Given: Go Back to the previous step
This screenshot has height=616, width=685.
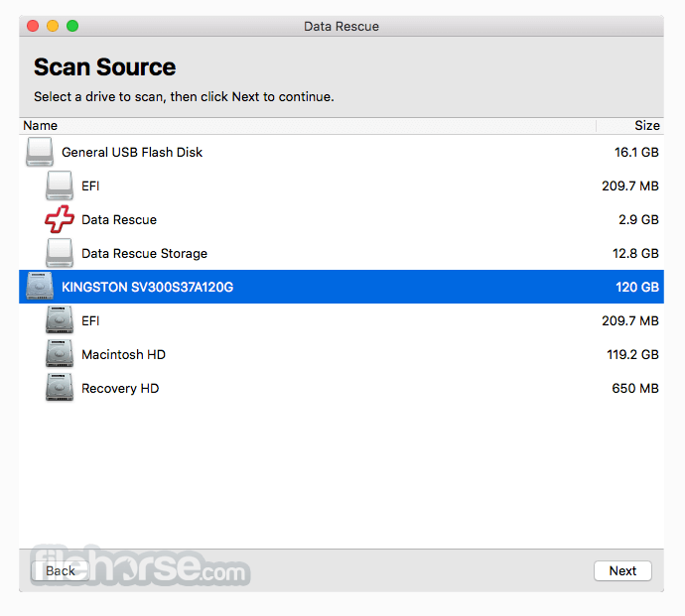Looking at the screenshot, I should tap(61, 570).
